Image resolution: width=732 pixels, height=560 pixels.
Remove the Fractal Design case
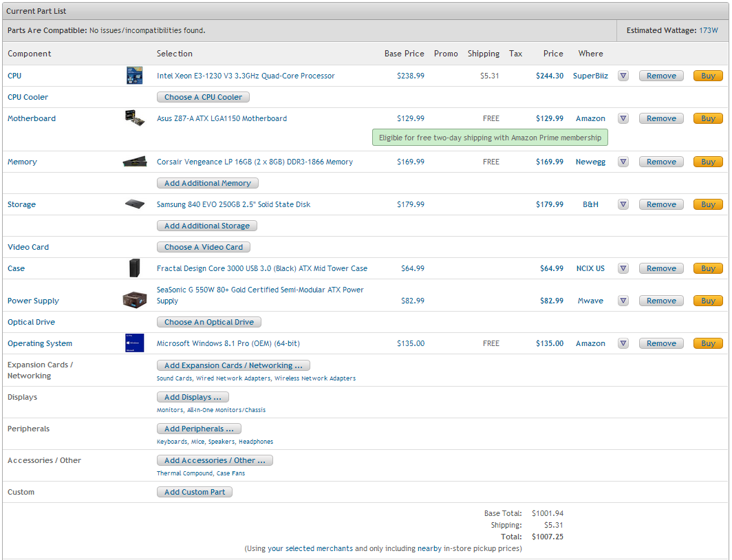(x=661, y=268)
